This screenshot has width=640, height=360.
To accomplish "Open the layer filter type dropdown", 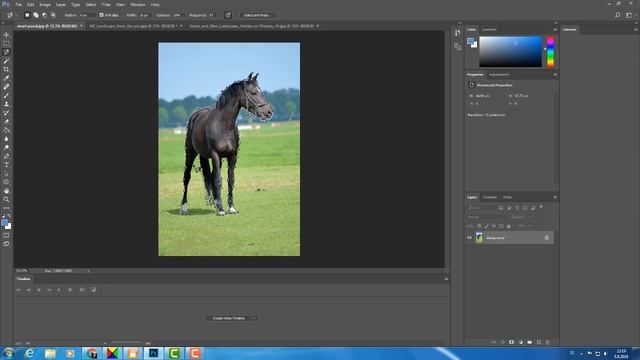I will [x=482, y=208].
